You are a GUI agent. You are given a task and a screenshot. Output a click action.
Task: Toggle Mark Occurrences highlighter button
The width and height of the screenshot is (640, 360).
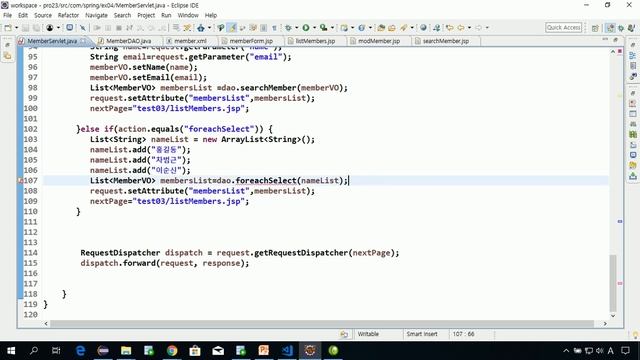click(232, 28)
